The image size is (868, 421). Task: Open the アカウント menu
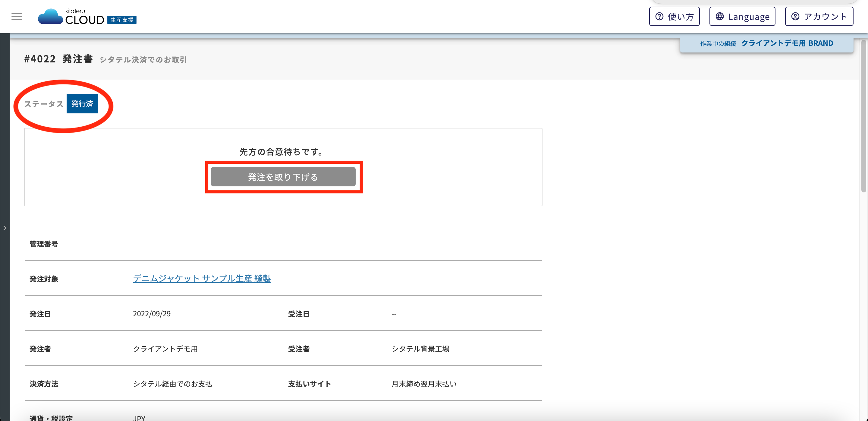click(819, 17)
